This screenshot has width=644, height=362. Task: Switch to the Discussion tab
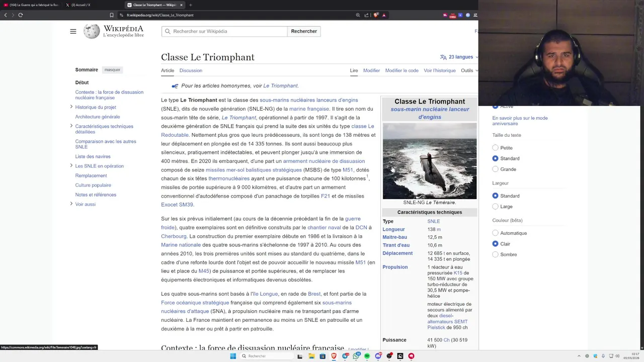[x=191, y=70]
